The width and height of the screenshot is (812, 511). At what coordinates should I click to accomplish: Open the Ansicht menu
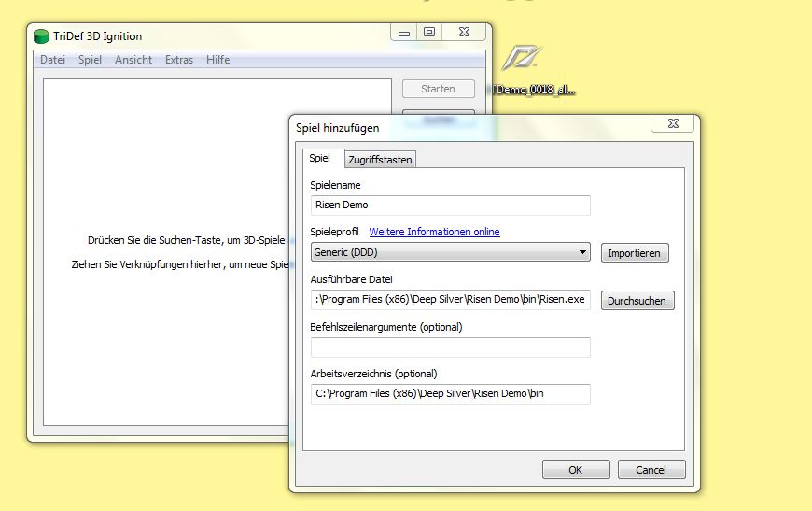tap(133, 60)
